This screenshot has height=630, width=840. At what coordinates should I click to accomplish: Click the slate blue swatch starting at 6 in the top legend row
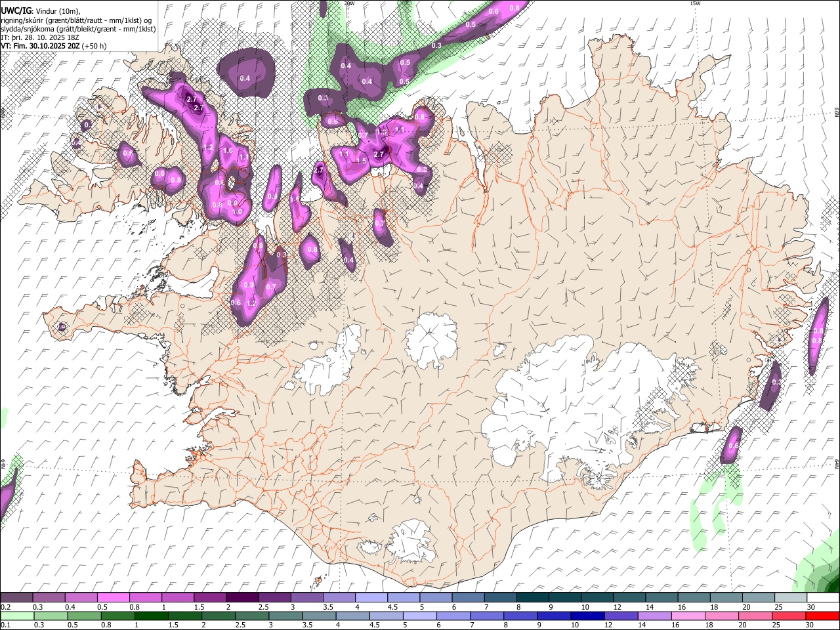pos(469,598)
